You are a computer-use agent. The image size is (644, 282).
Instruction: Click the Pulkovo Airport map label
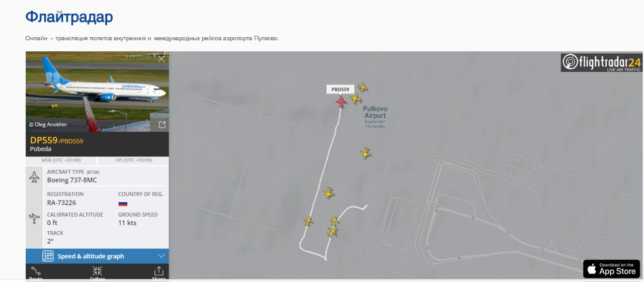click(375, 112)
